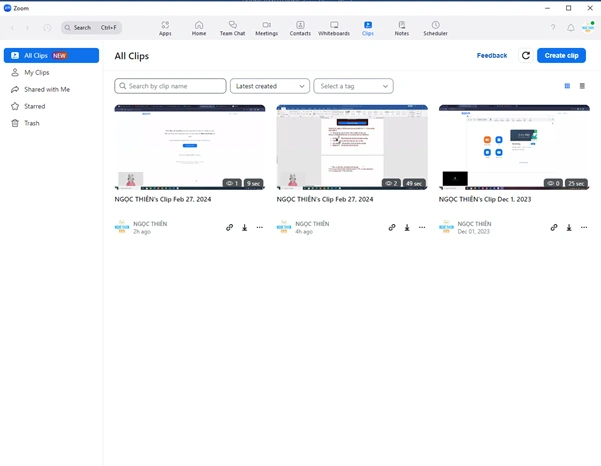Open the Whiteboards tab
The image size is (601, 466).
(334, 28)
